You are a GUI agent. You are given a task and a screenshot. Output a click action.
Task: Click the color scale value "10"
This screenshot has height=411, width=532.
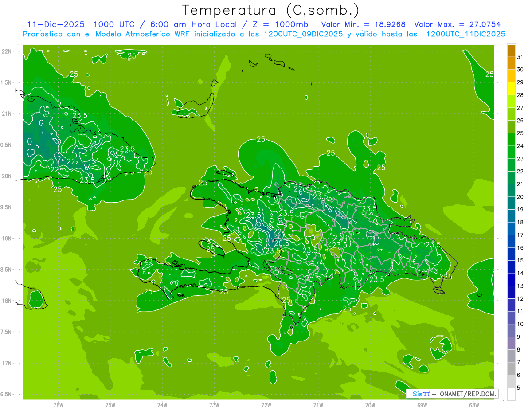click(x=520, y=324)
